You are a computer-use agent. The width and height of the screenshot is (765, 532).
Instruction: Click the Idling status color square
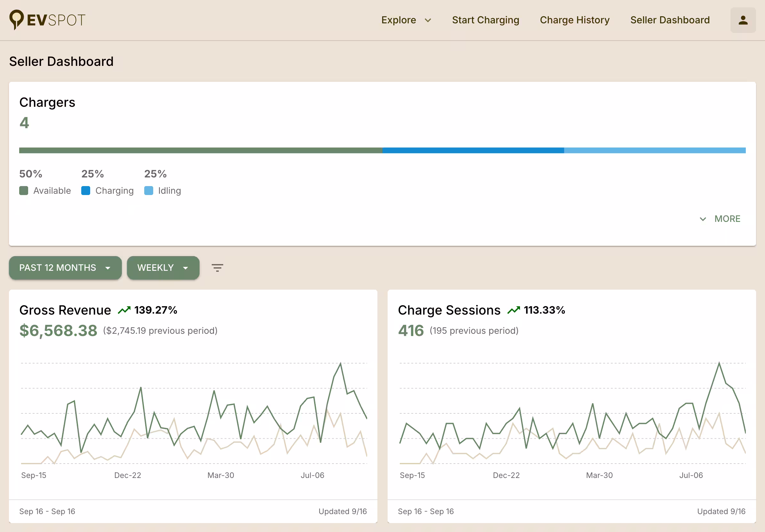pyautogui.click(x=149, y=191)
